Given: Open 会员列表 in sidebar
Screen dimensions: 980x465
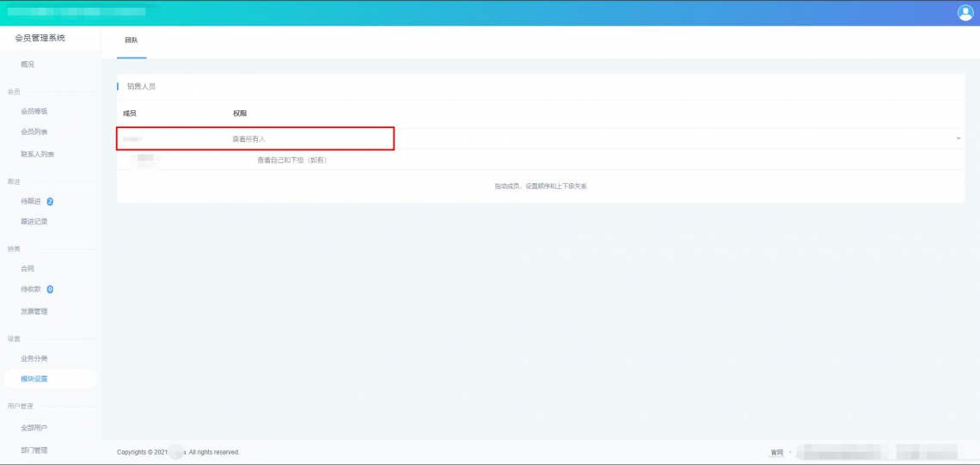Looking at the screenshot, I should click(34, 132).
